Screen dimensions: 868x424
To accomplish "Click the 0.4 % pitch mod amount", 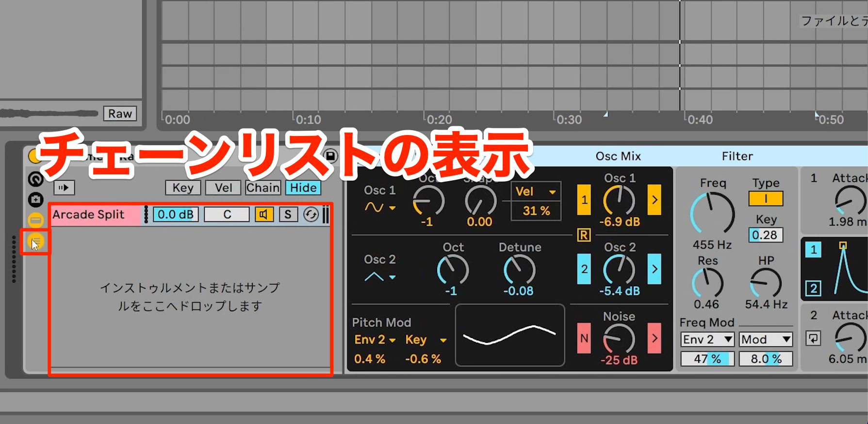I will (370, 359).
